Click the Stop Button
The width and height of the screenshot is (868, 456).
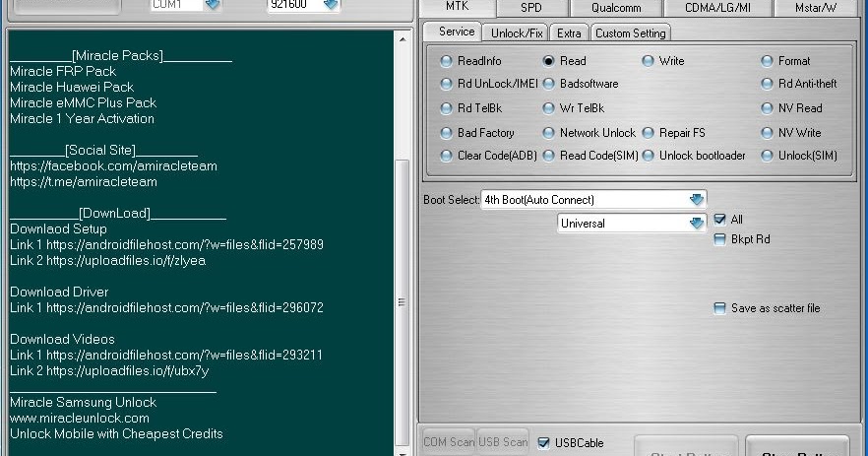click(x=797, y=446)
